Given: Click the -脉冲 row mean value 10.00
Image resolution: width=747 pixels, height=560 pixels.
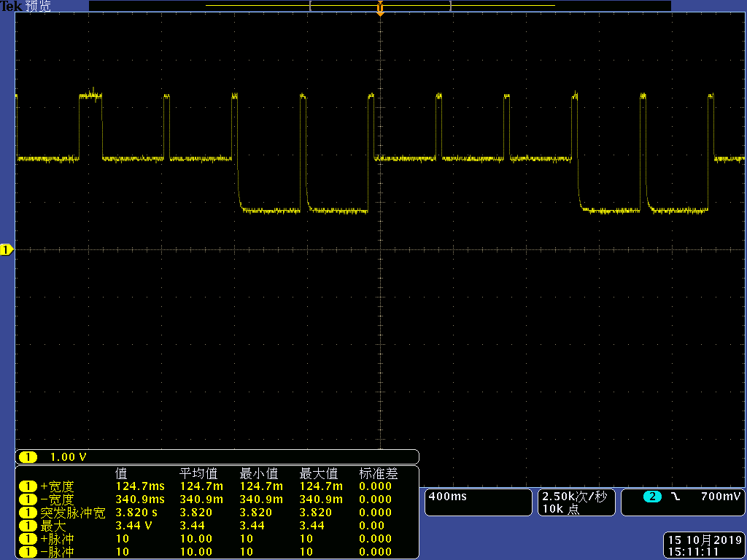Looking at the screenshot, I should pos(196,552).
